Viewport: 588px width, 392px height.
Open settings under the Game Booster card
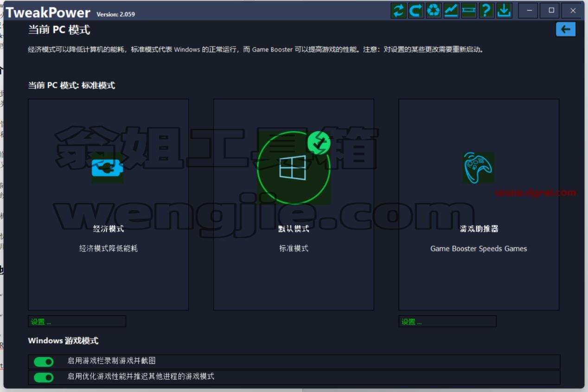point(447,321)
